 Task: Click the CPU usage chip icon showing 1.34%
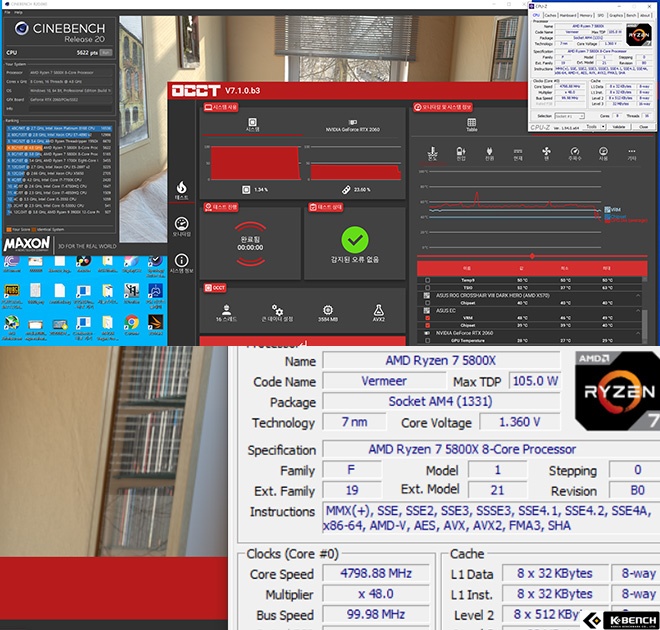point(246,190)
